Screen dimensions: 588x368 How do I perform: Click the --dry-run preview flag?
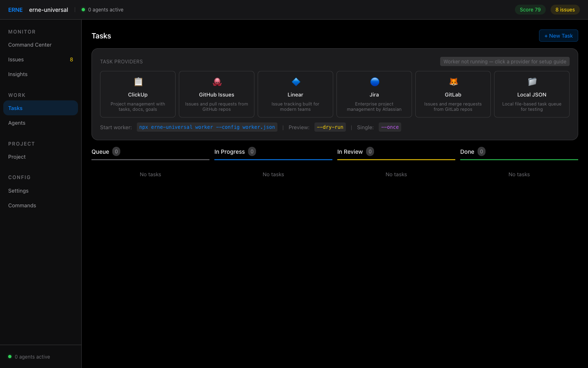[x=330, y=127]
